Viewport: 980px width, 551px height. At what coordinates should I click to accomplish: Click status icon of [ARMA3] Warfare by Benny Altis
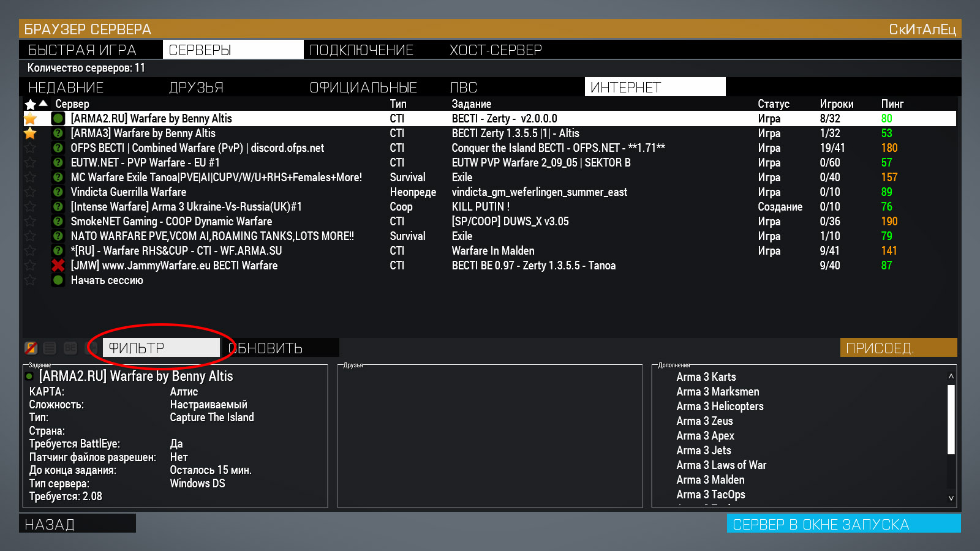pyautogui.click(x=58, y=133)
